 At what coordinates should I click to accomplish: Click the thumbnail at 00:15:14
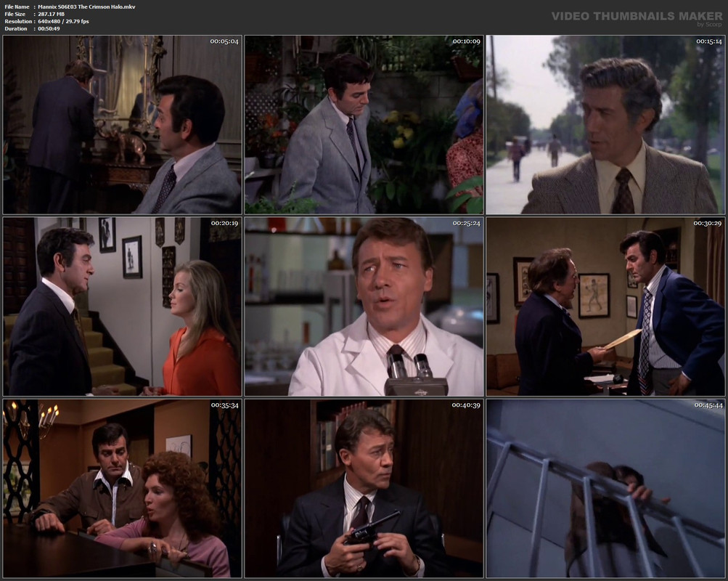[605, 124]
